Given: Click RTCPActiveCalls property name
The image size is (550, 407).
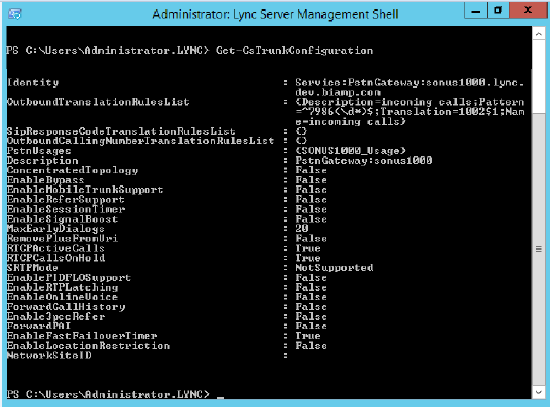Looking at the screenshot, I should (x=56, y=248).
